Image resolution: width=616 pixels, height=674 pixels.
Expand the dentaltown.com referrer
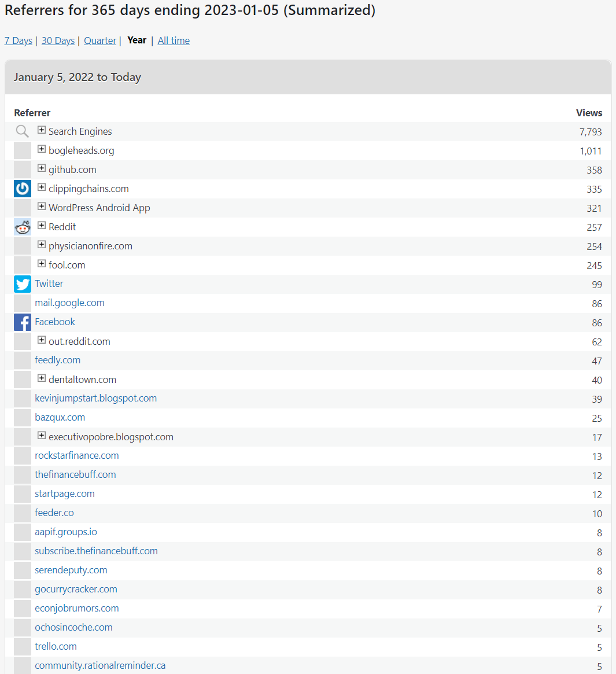click(41, 378)
